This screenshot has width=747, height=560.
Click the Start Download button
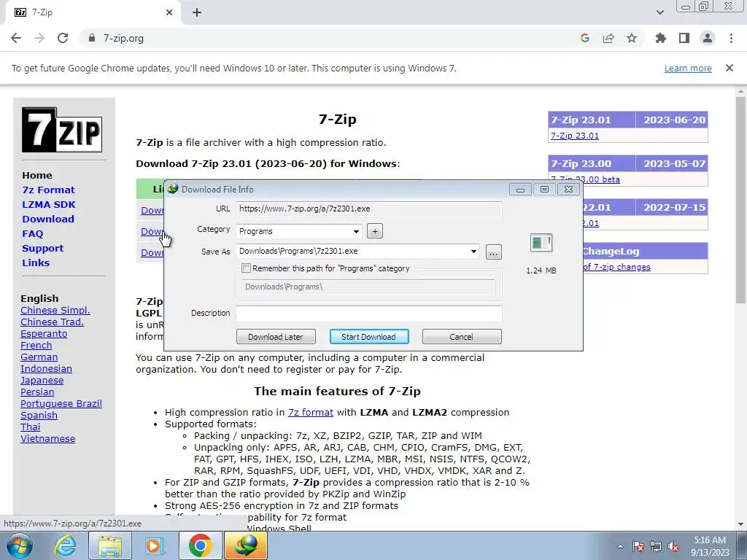(x=368, y=337)
